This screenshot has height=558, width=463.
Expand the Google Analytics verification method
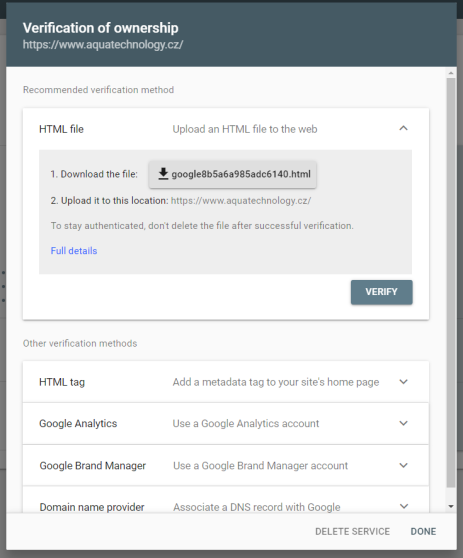point(403,423)
